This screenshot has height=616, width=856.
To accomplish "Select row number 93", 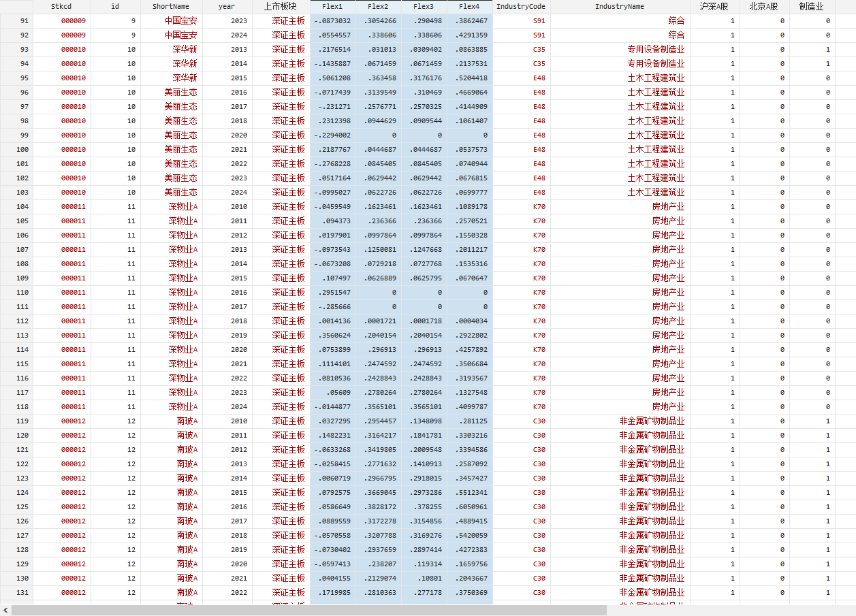I will (16, 49).
